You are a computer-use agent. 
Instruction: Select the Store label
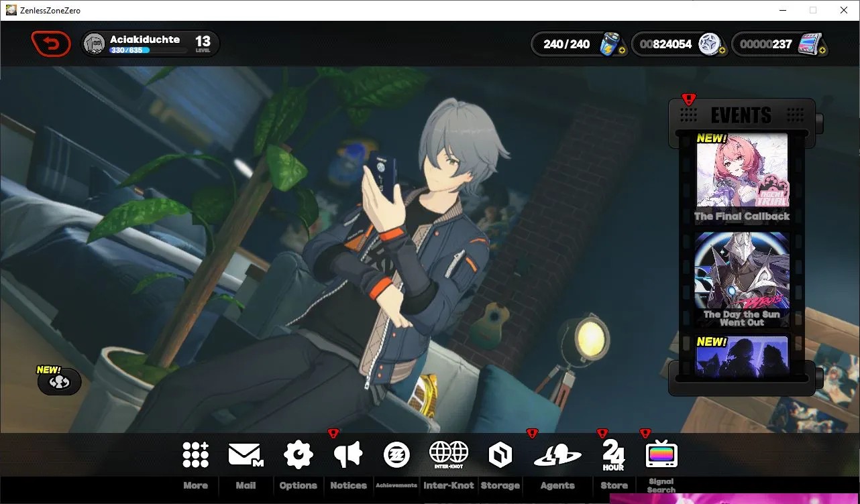pyautogui.click(x=614, y=485)
